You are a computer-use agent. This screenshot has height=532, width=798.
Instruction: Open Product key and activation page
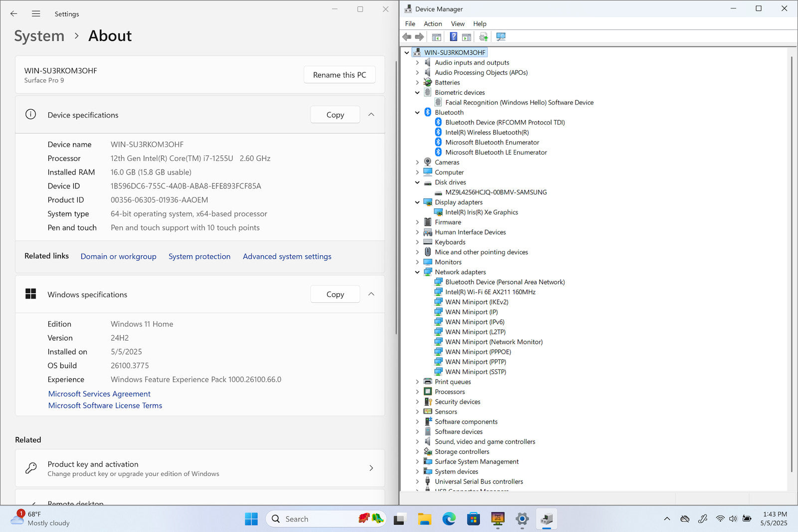200,468
